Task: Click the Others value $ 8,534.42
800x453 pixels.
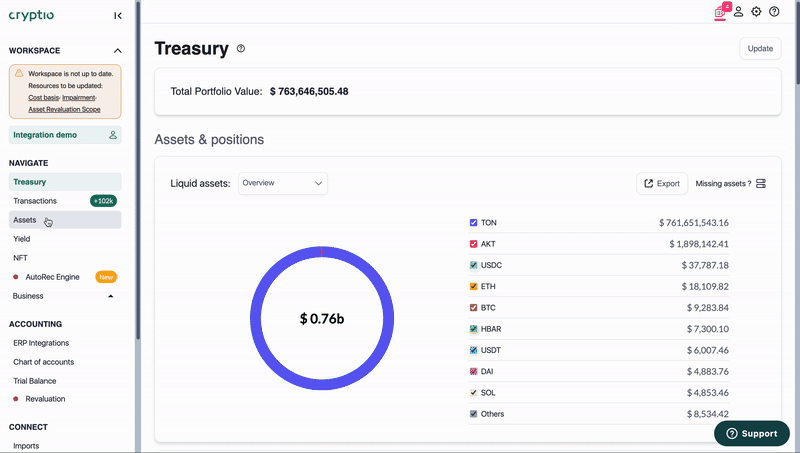Action: pyautogui.click(x=708, y=414)
